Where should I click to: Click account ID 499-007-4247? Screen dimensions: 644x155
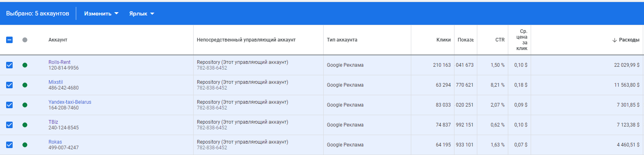point(64,148)
